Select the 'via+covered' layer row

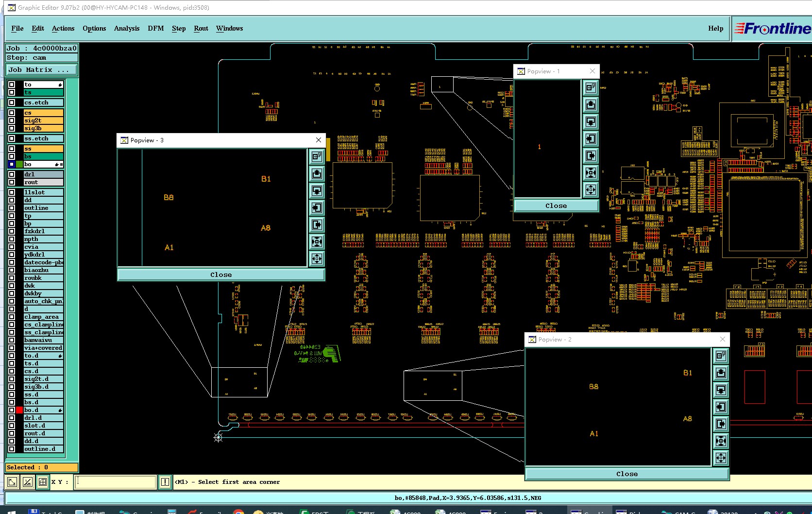click(44, 348)
